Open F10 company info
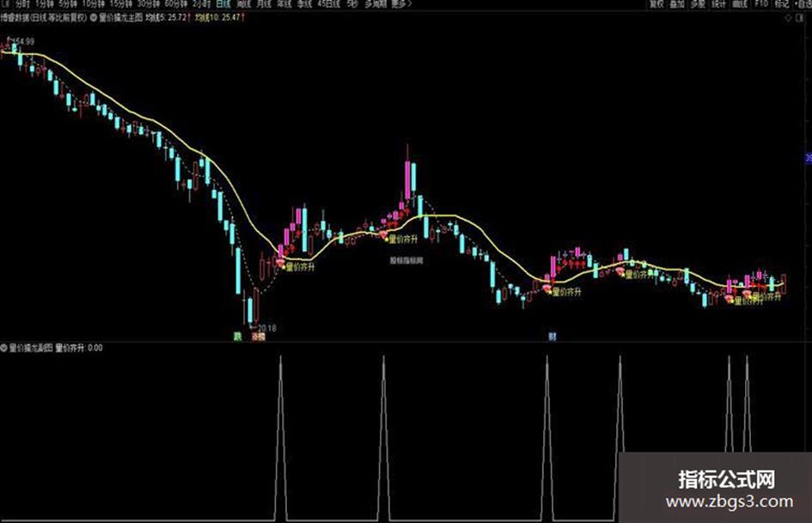This screenshot has width=812, height=523. pyautogui.click(x=761, y=4)
